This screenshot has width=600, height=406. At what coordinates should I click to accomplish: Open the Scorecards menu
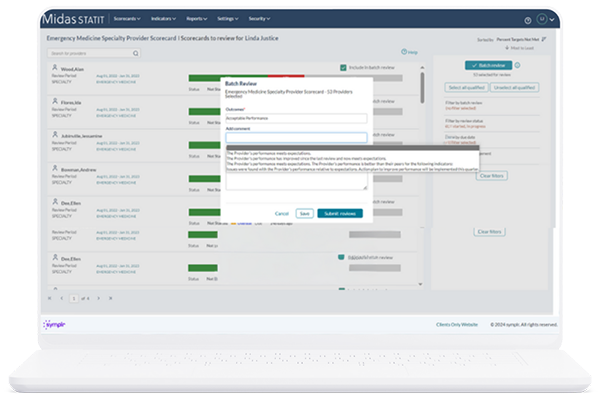[x=127, y=19]
